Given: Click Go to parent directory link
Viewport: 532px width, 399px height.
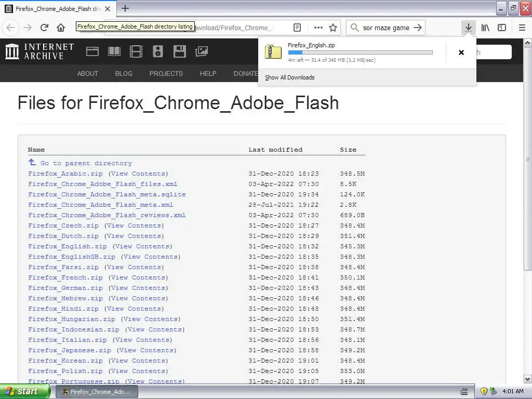Looking at the screenshot, I should pyautogui.click(x=86, y=163).
